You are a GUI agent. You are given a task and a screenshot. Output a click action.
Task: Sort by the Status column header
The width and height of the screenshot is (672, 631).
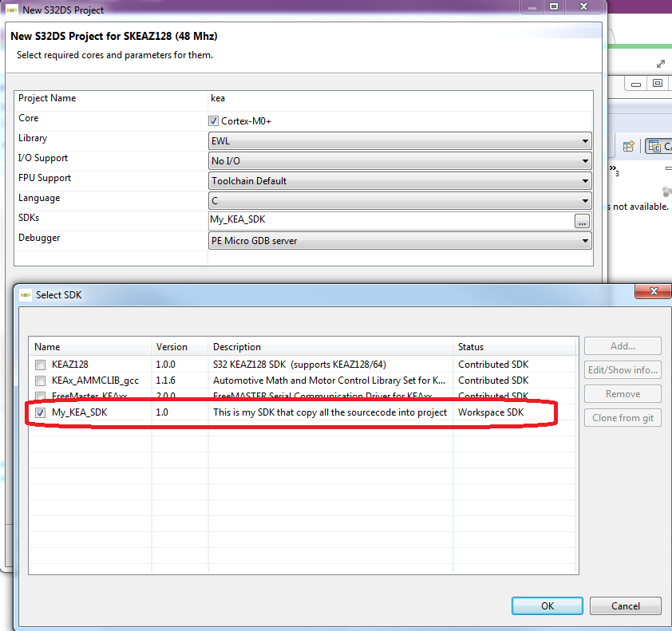(x=514, y=347)
